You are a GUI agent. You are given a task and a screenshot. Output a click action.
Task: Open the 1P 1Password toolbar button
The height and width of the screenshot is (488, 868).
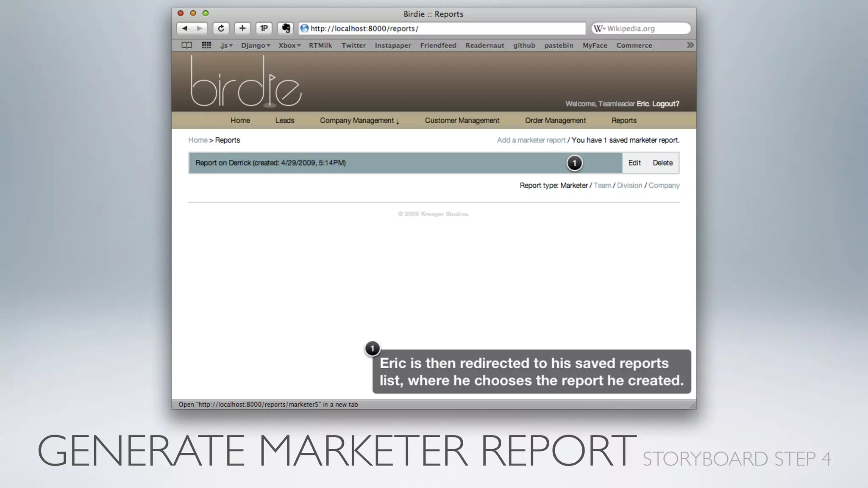tap(264, 28)
